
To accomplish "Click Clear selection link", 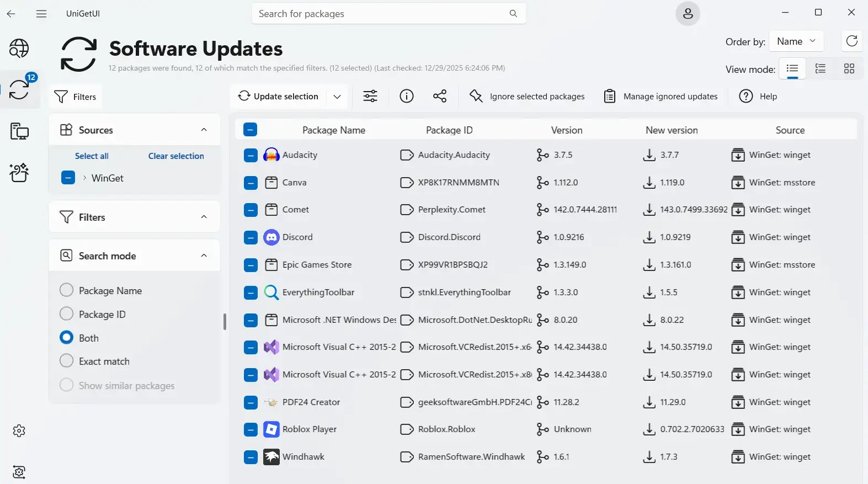I will 176,156.
